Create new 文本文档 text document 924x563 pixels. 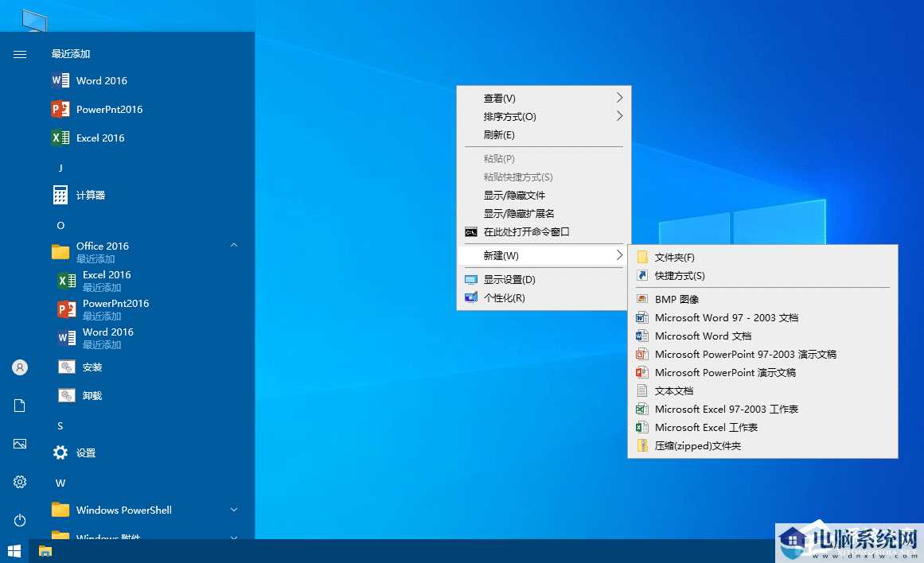(x=762, y=390)
